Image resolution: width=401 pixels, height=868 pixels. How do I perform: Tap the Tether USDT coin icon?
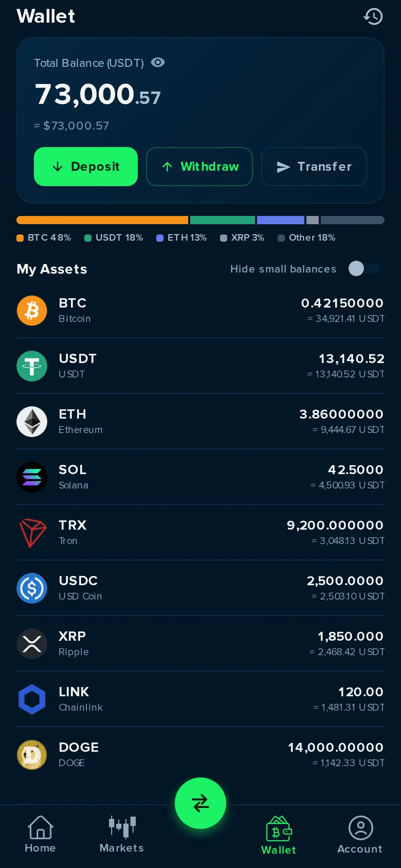coord(32,366)
